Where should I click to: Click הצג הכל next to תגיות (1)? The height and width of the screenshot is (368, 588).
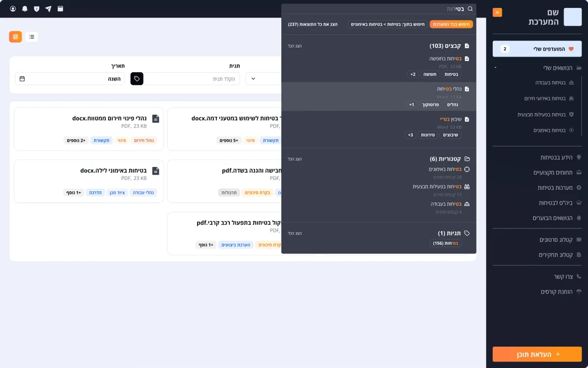click(294, 233)
